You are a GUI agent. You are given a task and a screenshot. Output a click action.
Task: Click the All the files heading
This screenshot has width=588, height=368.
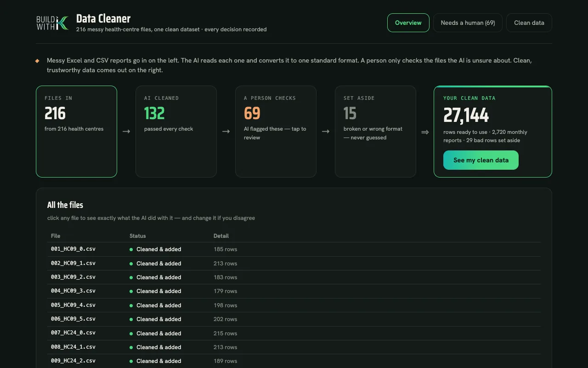[x=65, y=205]
